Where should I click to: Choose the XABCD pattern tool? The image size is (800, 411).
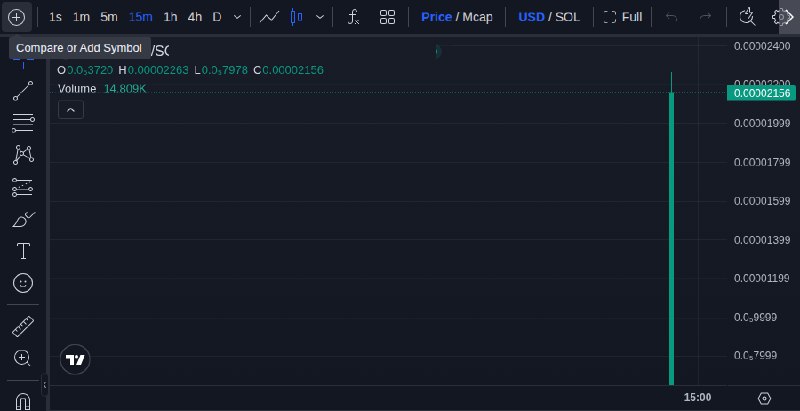tap(23, 155)
